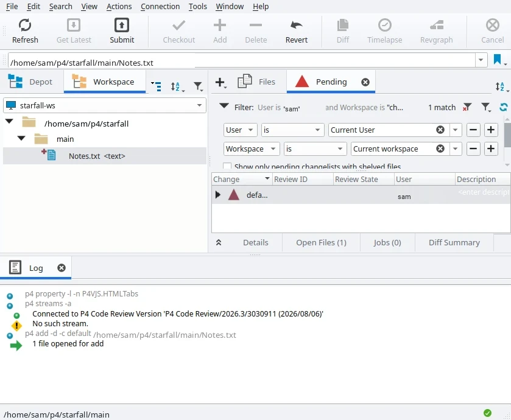This screenshot has height=420, width=511.
Task: Clear the Current workspace filter value
Action: [440, 149]
